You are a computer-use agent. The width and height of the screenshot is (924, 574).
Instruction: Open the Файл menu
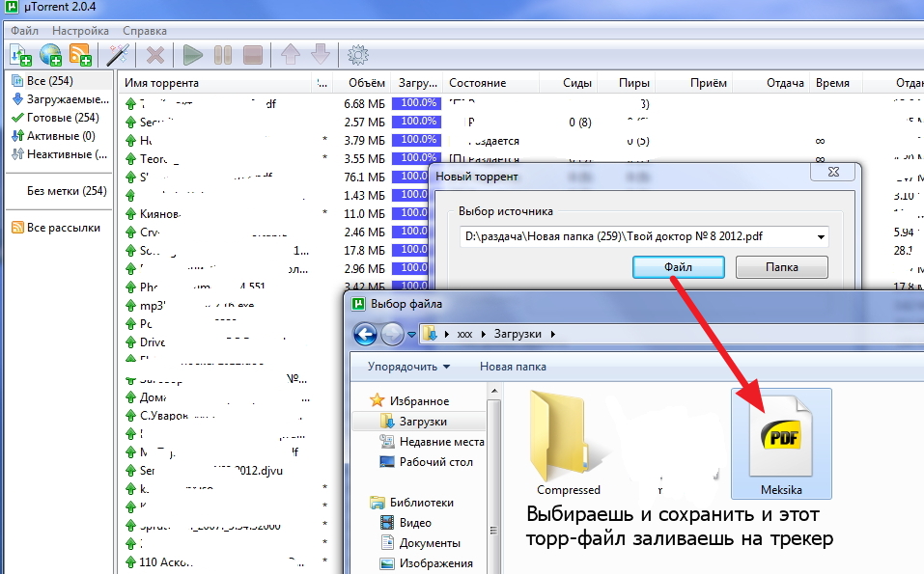coord(24,31)
